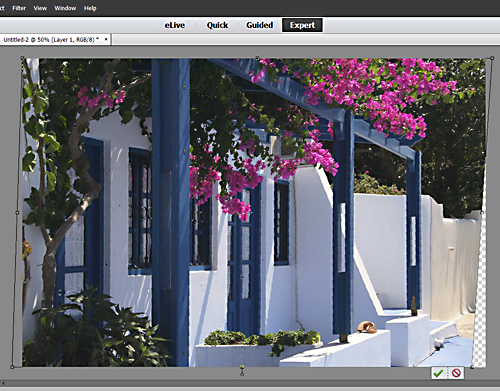Switch to Guided edit mode
Image resolution: width=500 pixels, height=391 pixels.
coord(260,25)
